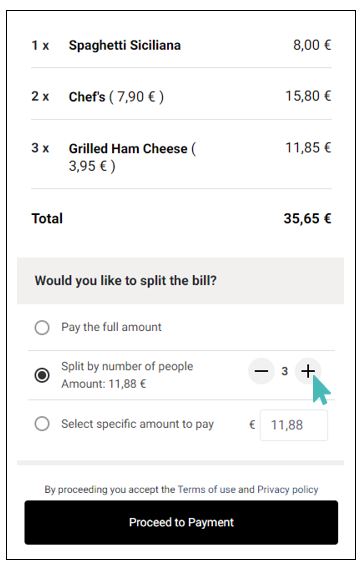
Task: Click the Chef's price 15,80 €
Action: pyautogui.click(x=308, y=96)
